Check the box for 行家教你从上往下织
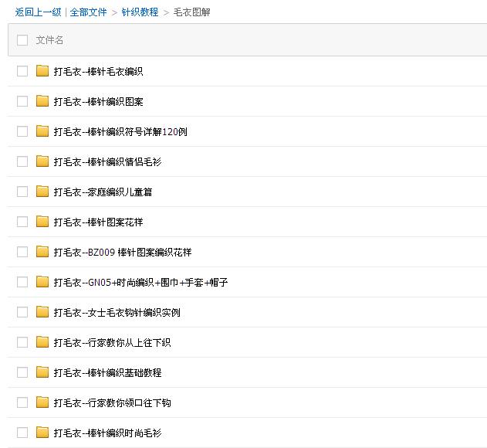Viewport: 487px width, 448px height. click(x=22, y=342)
